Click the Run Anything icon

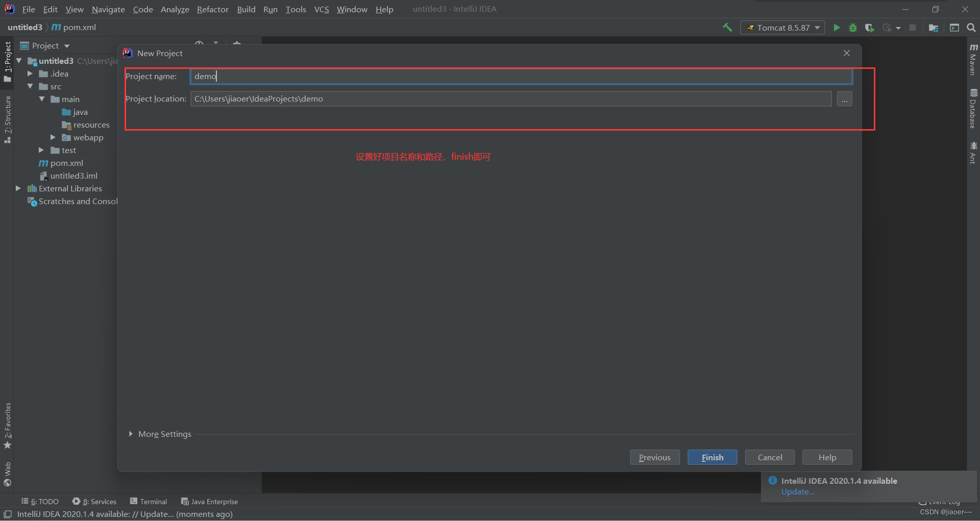pyautogui.click(x=954, y=28)
